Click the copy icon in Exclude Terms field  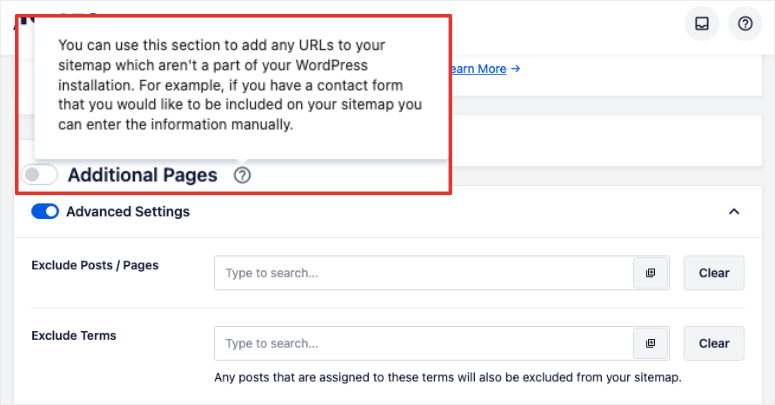650,343
